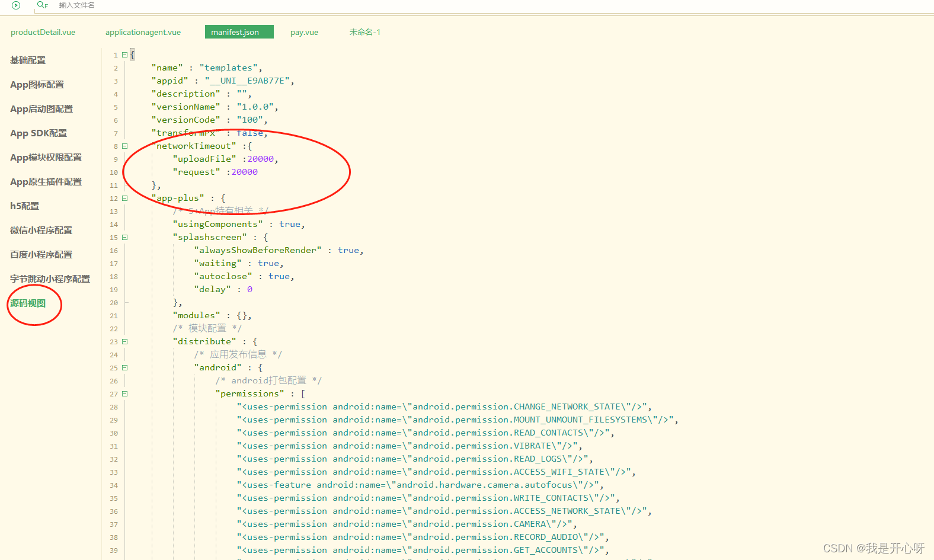This screenshot has width=934, height=560.
Task: Click the "description" key
Action: pos(185,94)
